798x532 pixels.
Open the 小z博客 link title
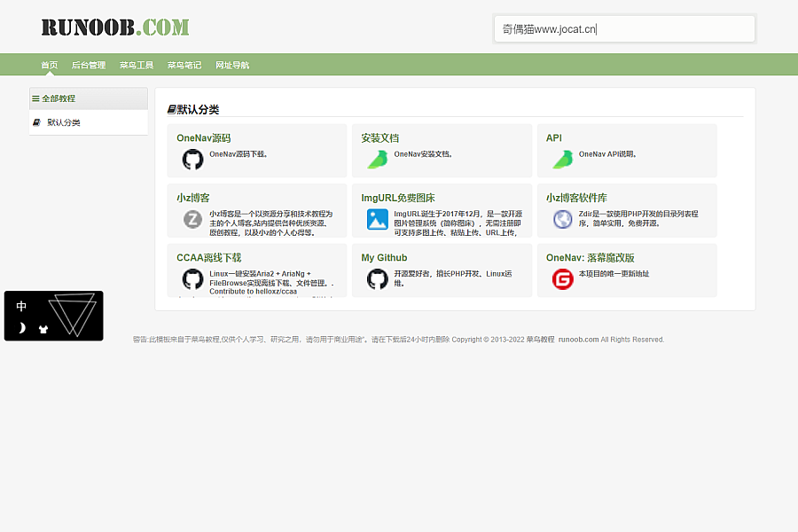click(193, 198)
